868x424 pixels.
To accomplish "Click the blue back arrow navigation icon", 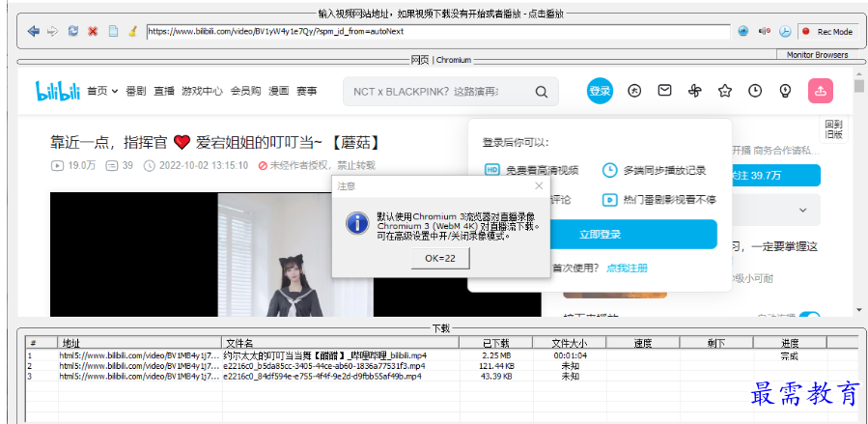I will coord(33,31).
